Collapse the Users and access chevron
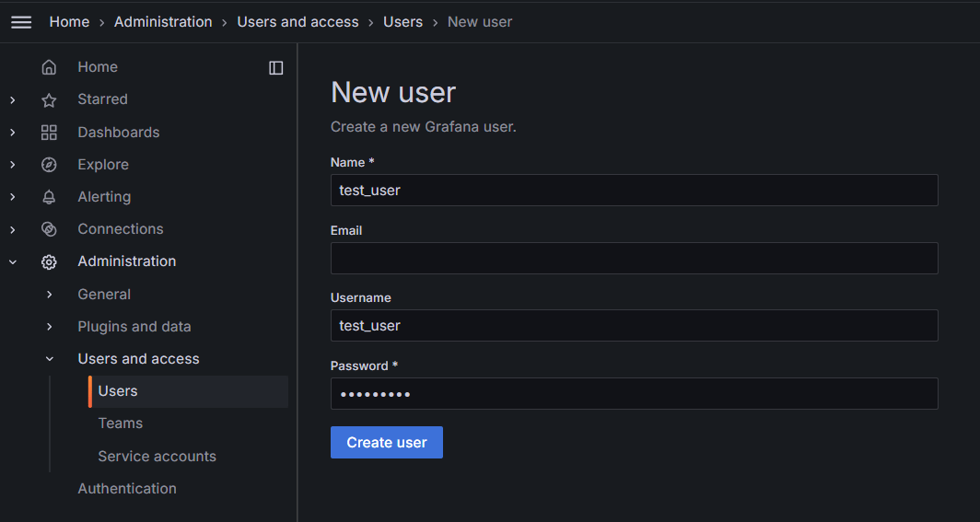This screenshot has height=522, width=980. (50, 359)
